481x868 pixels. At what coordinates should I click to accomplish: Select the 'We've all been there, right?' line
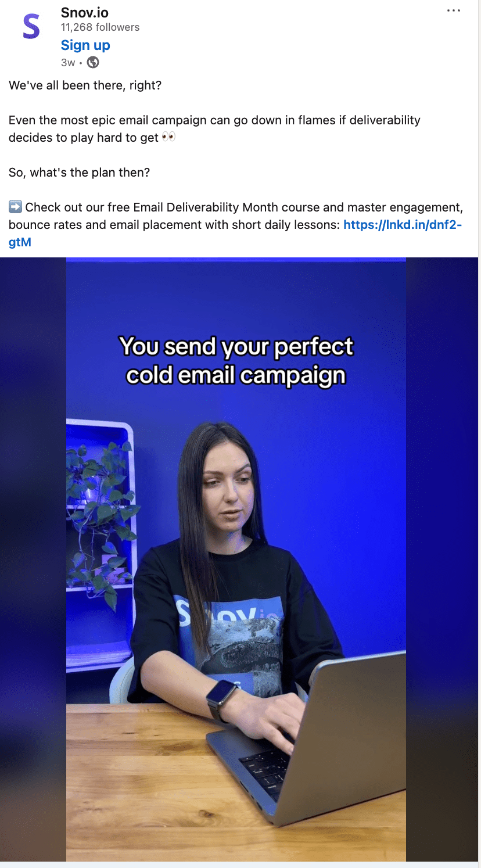coord(85,85)
